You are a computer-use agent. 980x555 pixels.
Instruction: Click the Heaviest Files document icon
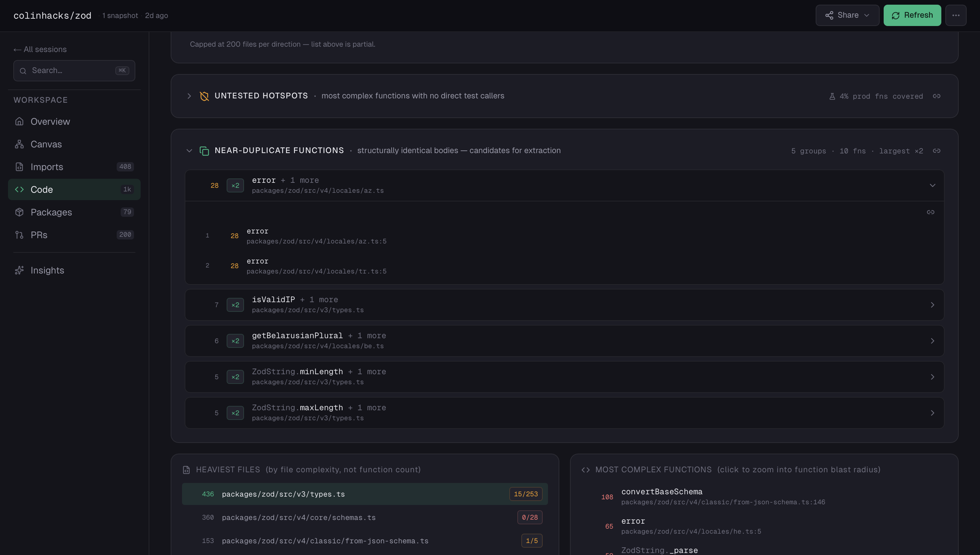(186, 470)
